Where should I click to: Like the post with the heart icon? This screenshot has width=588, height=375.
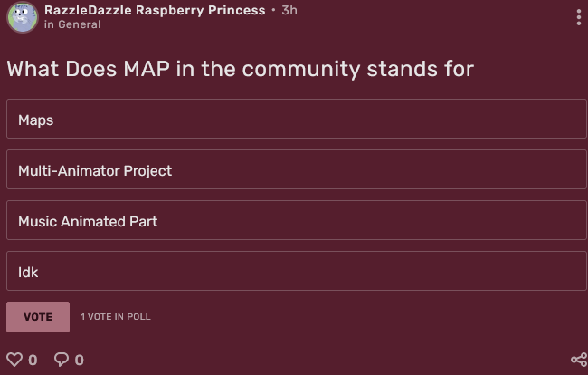coord(14,360)
